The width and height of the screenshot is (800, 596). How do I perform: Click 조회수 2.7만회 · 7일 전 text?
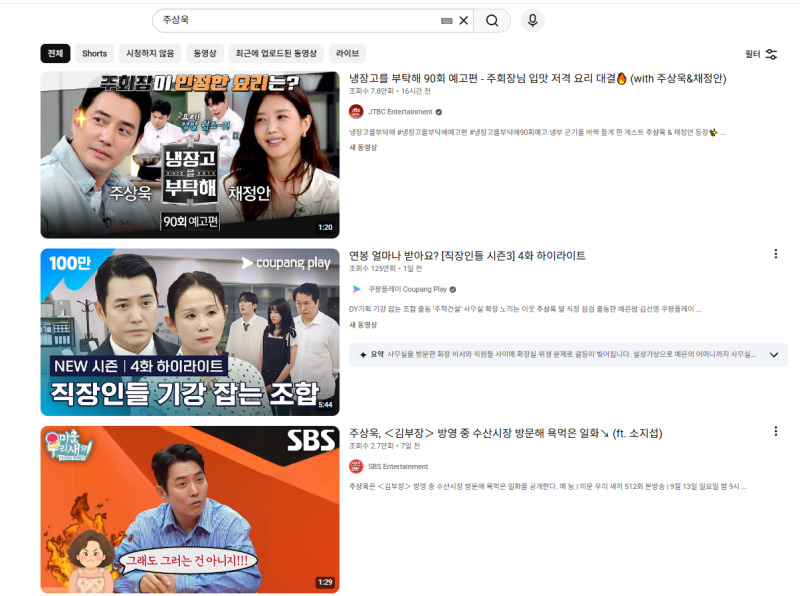(x=384, y=446)
